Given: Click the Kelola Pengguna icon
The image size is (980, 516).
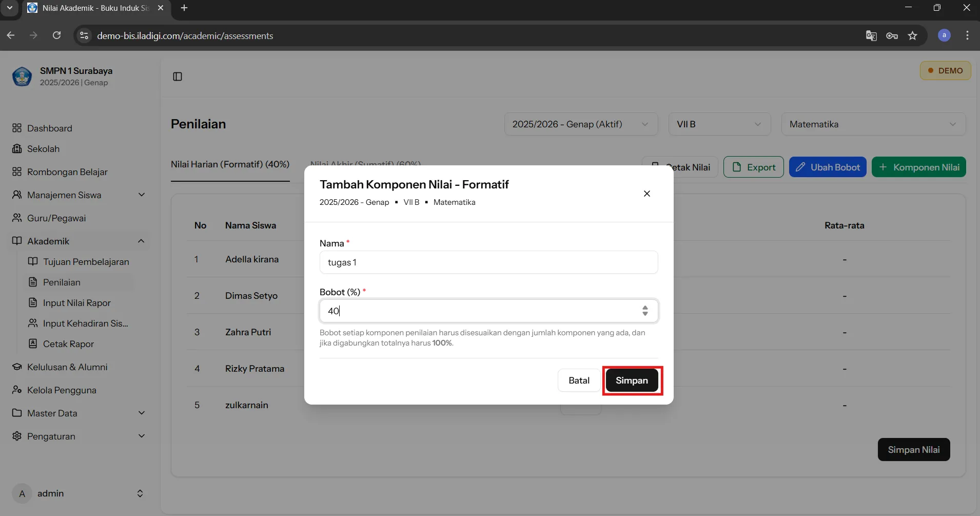Looking at the screenshot, I should pyautogui.click(x=17, y=390).
